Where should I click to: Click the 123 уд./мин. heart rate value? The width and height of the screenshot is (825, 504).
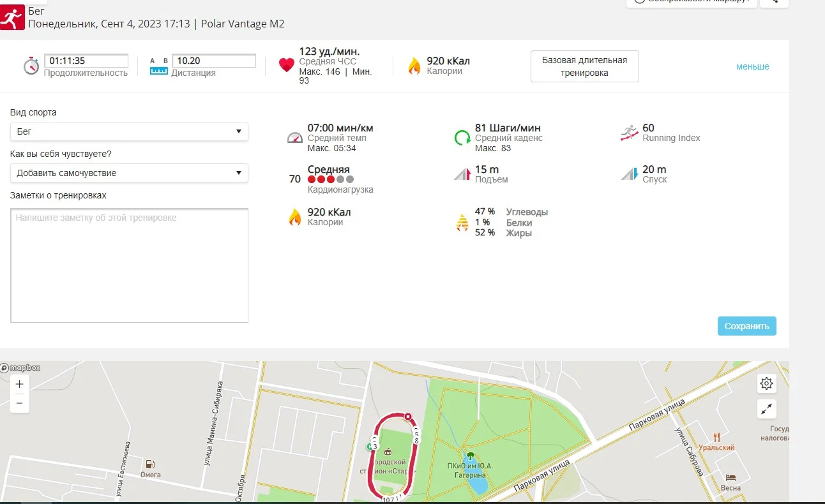point(329,51)
